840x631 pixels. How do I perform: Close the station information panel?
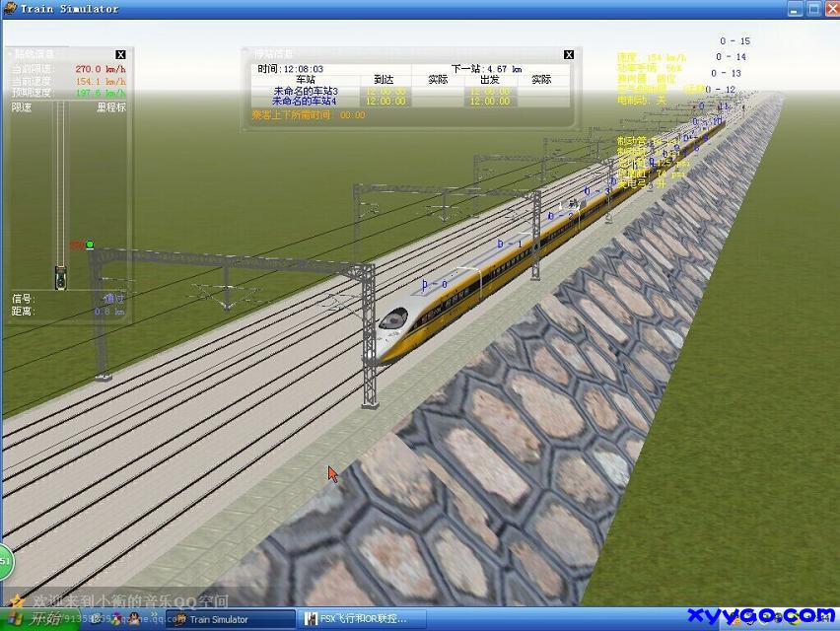tap(569, 55)
